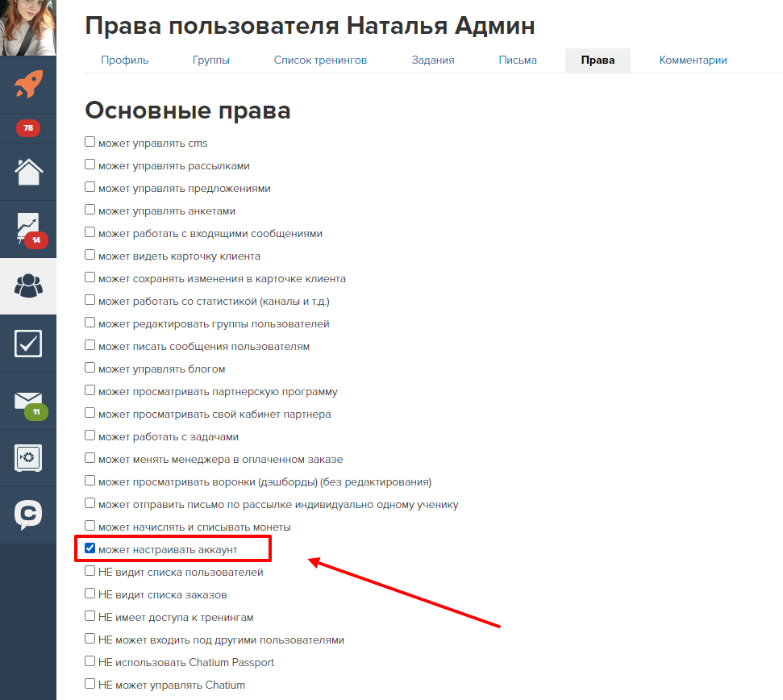Open the messages envelope icon
This screenshot has width=783, height=700.
[x=28, y=401]
